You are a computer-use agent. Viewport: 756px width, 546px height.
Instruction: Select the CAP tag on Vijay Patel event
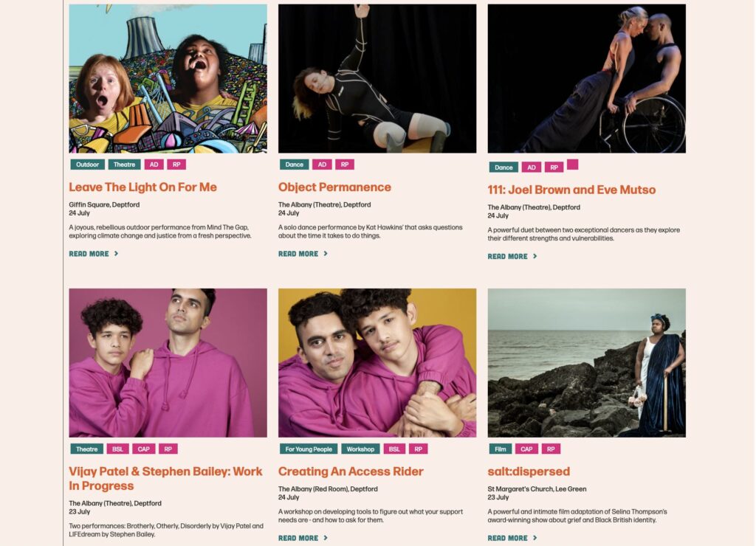(144, 449)
